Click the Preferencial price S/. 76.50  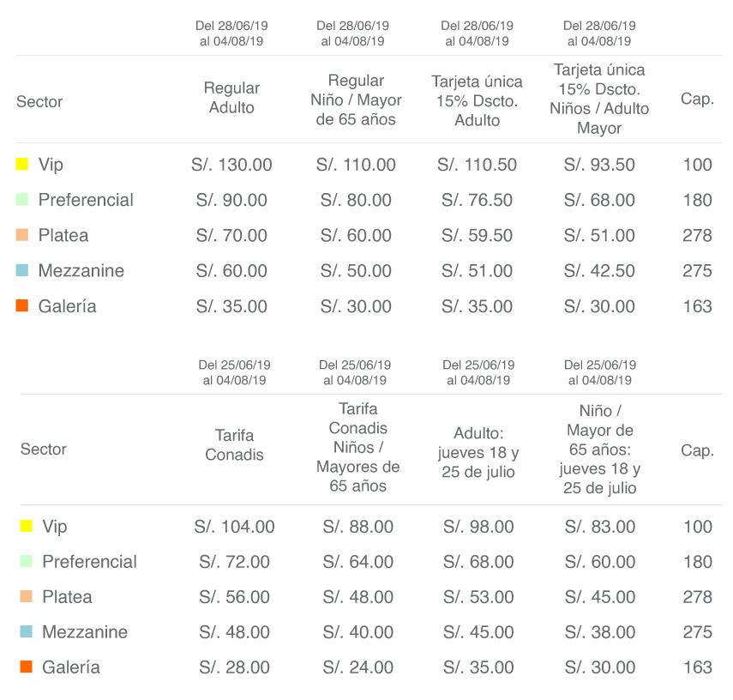point(477,200)
